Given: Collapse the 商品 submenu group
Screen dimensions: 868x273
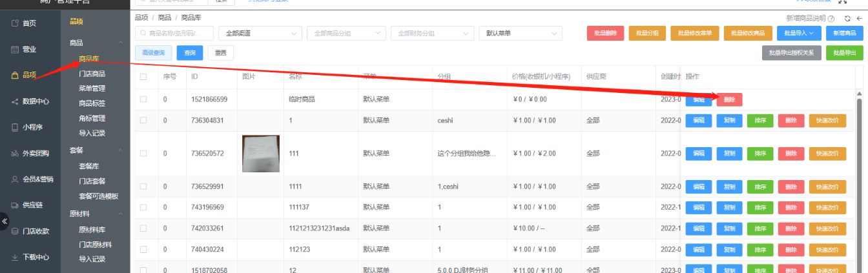Looking at the screenshot, I should [x=121, y=43].
